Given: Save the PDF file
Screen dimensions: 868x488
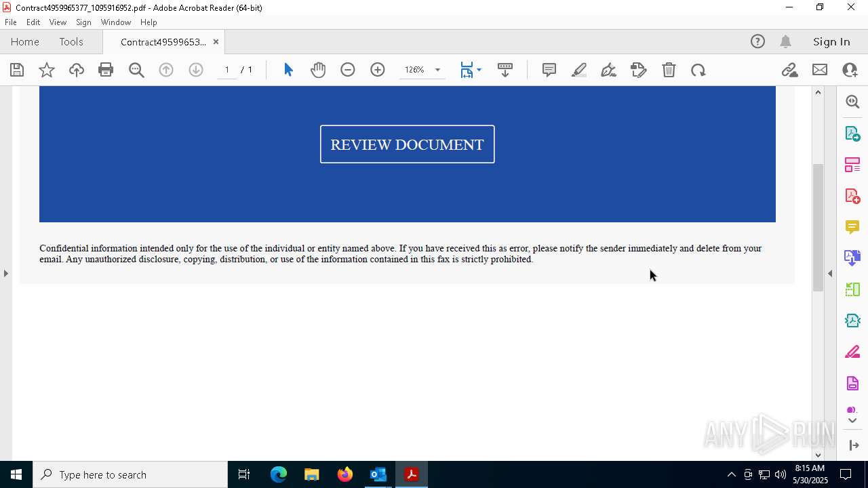Looking at the screenshot, I should tap(17, 70).
